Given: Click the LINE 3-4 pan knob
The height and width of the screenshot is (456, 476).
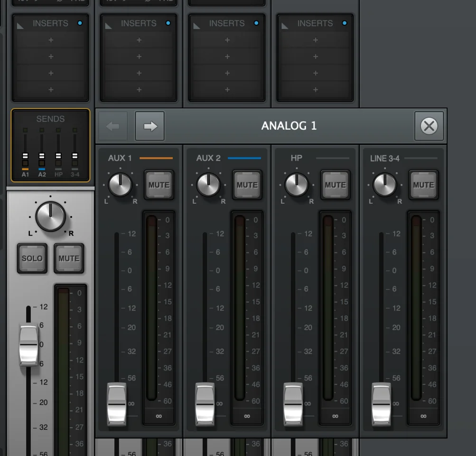Looking at the screenshot, I should tap(385, 185).
